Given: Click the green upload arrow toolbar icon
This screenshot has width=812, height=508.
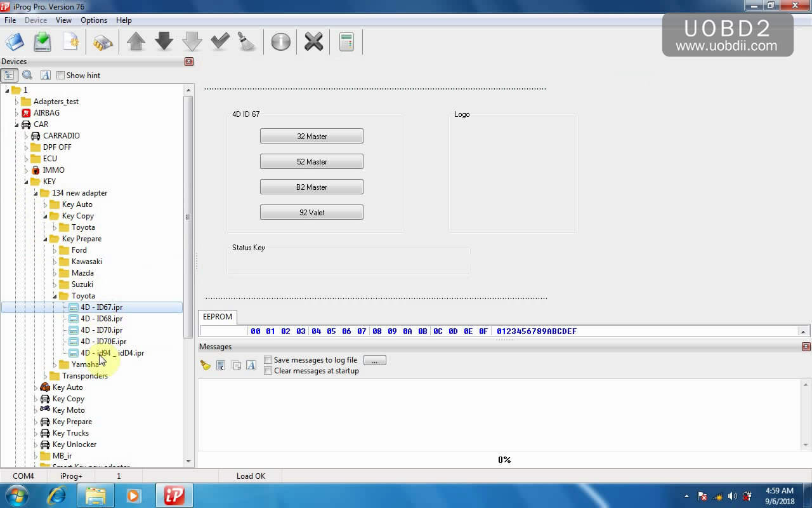Looking at the screenshot, I should click(x=135, y=41).
